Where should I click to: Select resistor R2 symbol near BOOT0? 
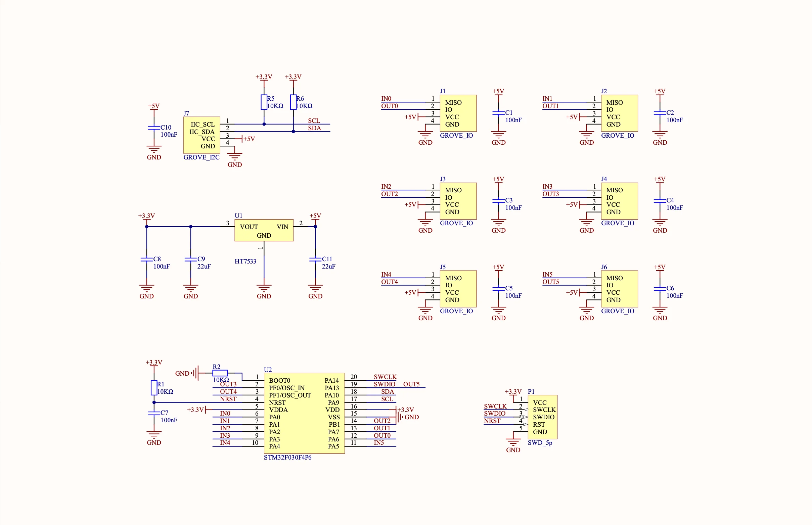click(x=220, y=373)
